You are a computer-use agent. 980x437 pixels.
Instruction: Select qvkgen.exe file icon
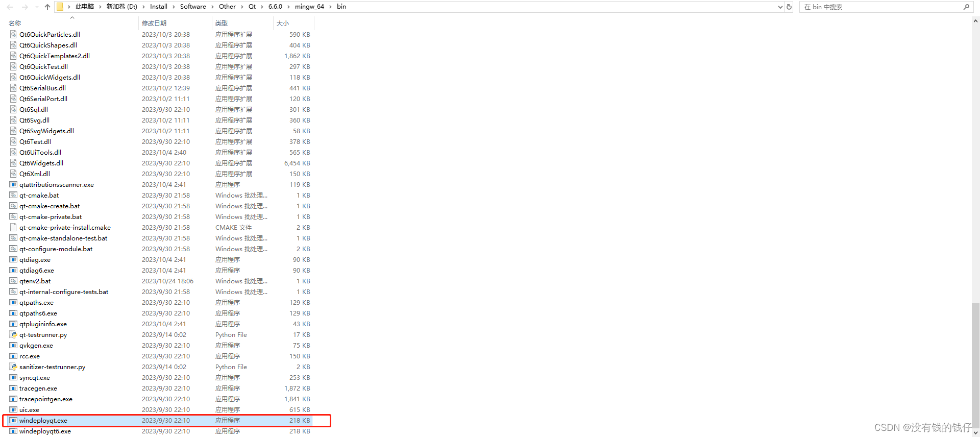pyautogui.click(x=13, y=345)
